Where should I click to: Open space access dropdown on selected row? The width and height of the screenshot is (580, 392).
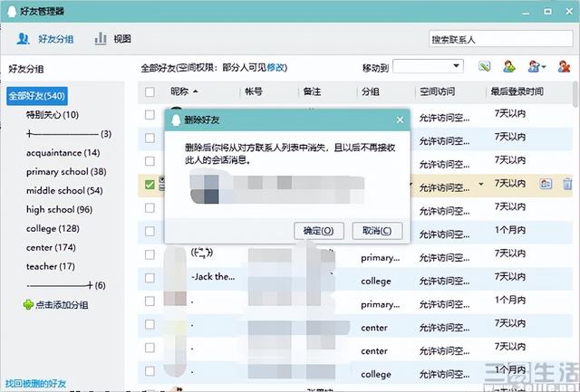tap(481, 185)
